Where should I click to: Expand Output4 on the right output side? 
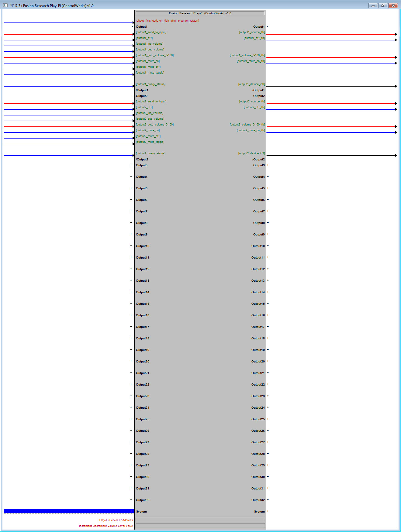click(x=268, y=177)
